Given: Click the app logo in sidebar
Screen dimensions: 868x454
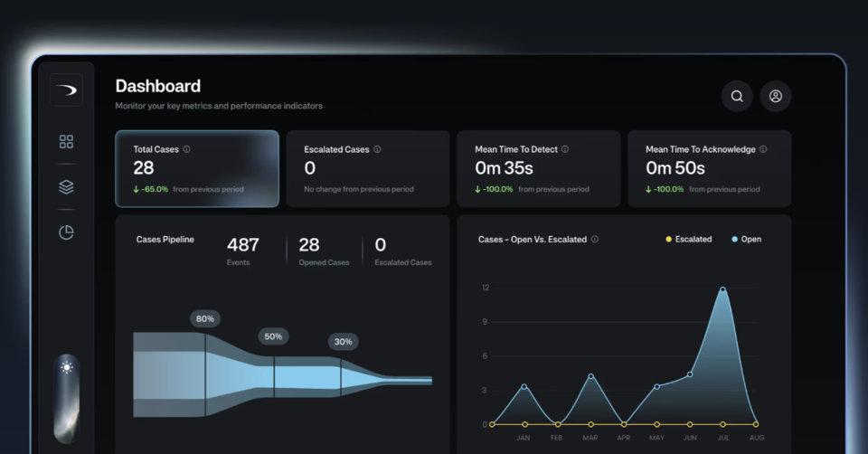Looking at the screenshot, I should [x=66, y=90].
